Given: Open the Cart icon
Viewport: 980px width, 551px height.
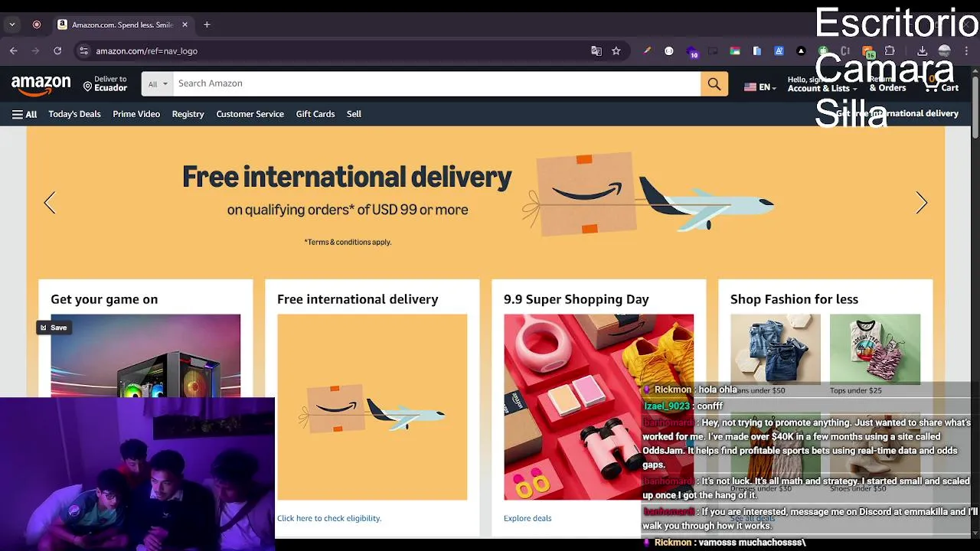Looking at the screenshot, I should pos(941,83).
